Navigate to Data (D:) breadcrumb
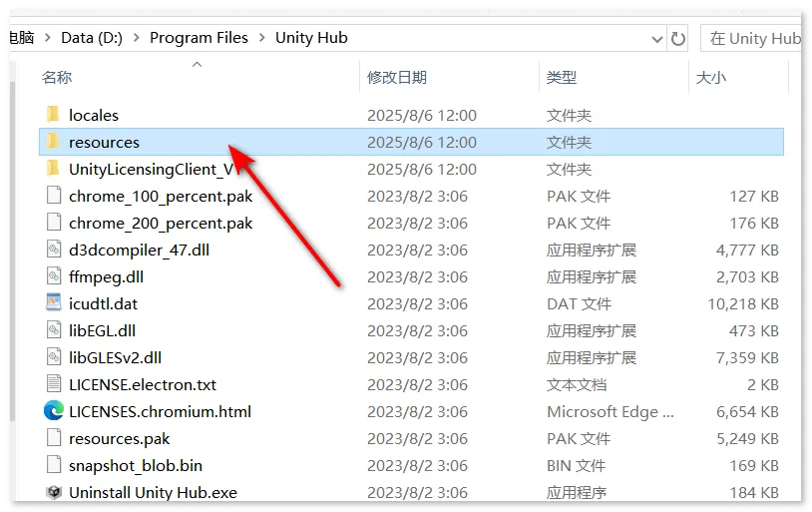 click(x=92, y=38)
